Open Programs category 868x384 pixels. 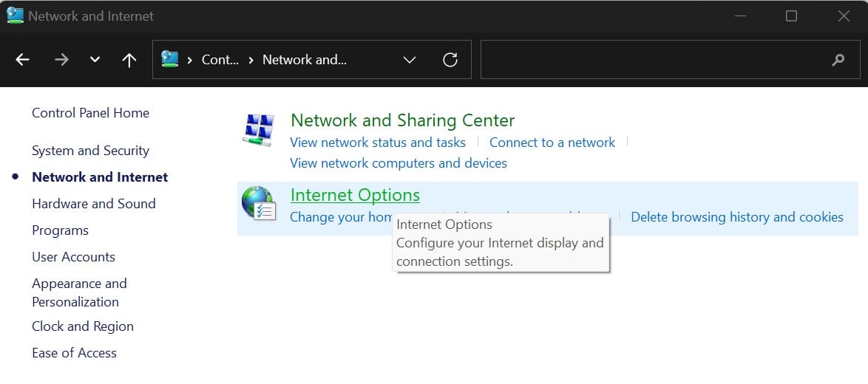click(x=61, y=230)
